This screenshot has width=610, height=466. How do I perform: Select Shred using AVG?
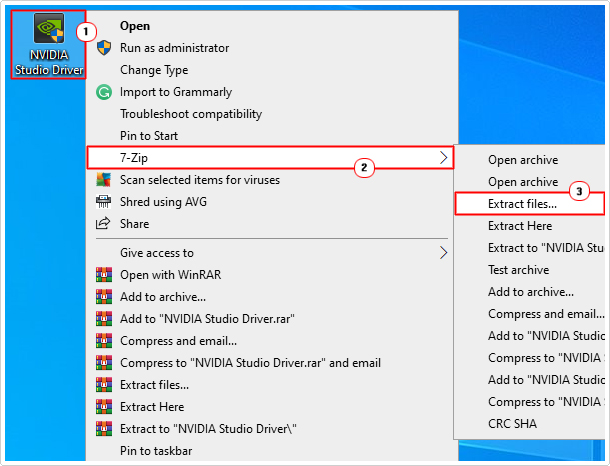click(163, 201)
